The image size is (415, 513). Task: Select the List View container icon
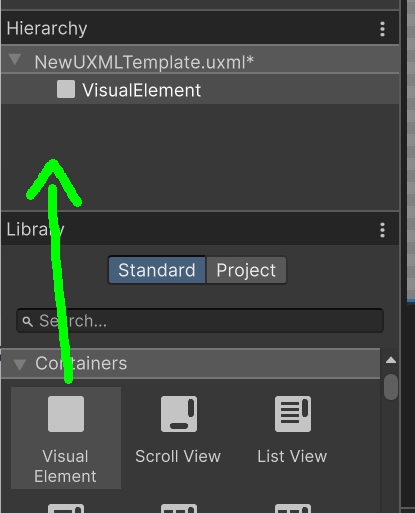(293, 414)
